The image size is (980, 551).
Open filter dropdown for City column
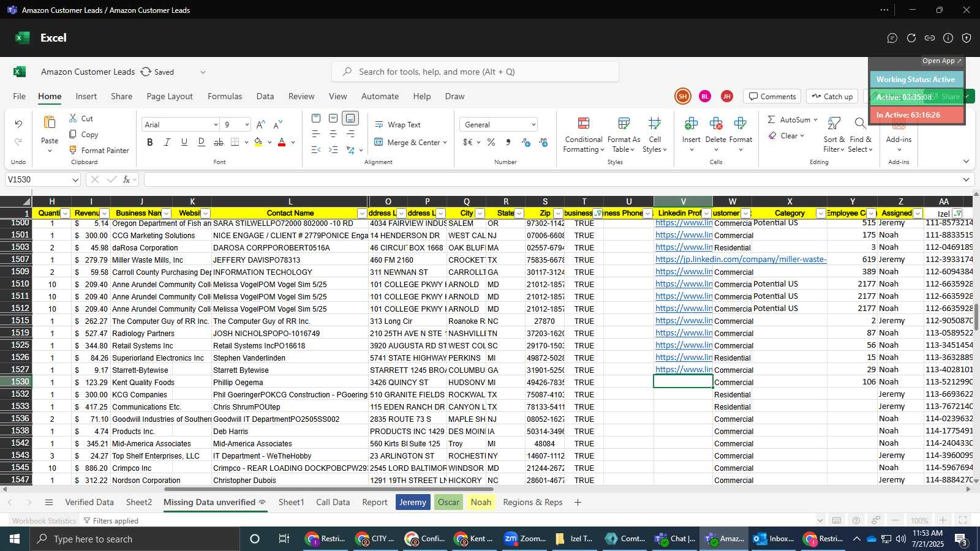480,213
